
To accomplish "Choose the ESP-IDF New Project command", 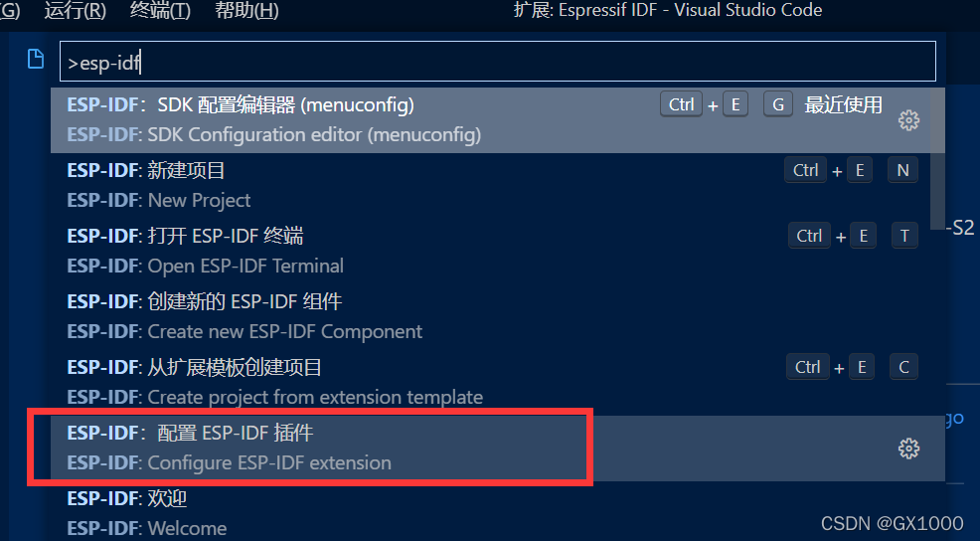I will 498,186.
